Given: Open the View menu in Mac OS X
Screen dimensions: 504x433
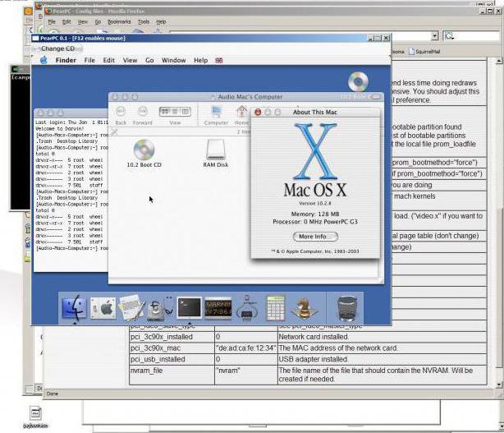Looking at the screenshot, I should [x=130, y=60].
